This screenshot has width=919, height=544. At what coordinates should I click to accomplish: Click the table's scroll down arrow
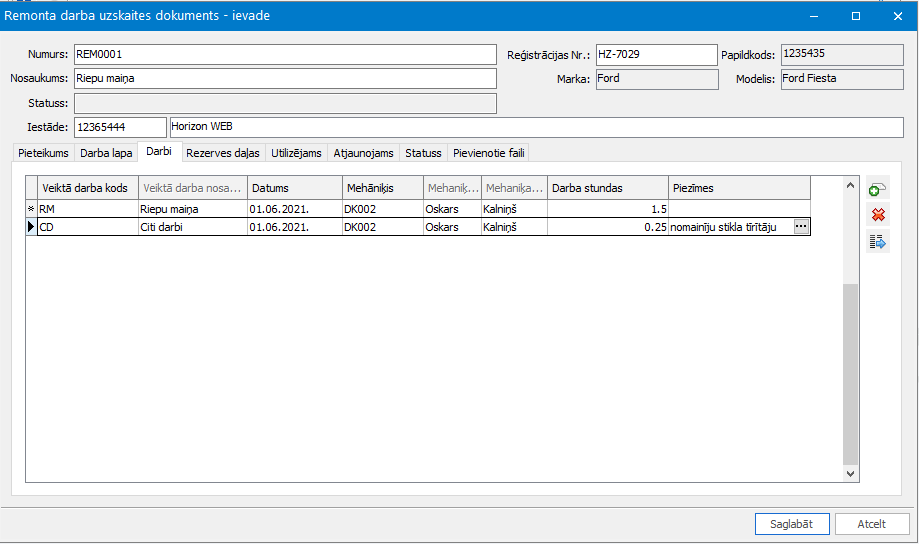coord(850,474)
